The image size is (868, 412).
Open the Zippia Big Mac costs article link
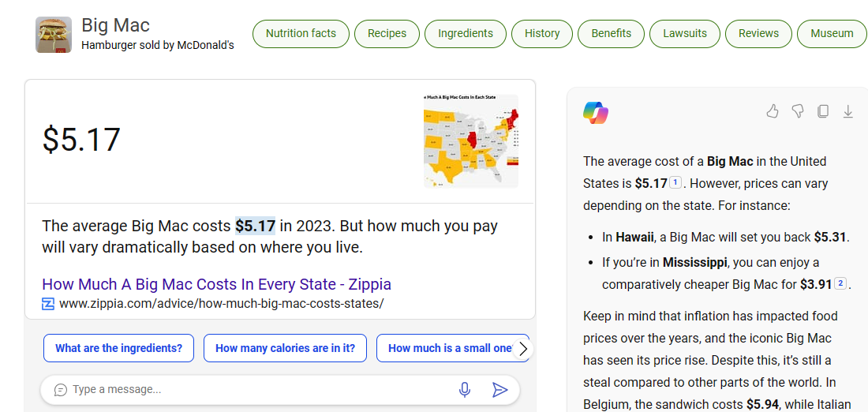point(216,284)
